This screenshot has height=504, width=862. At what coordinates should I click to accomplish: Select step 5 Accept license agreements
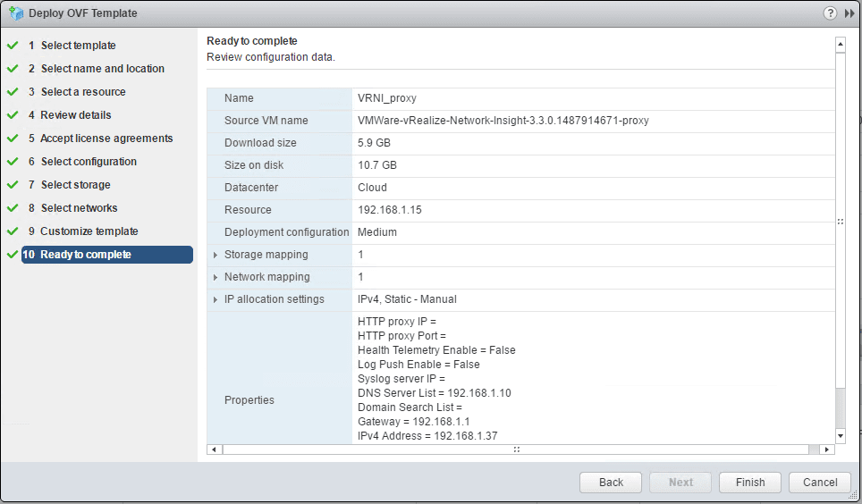tap(106, 139)
